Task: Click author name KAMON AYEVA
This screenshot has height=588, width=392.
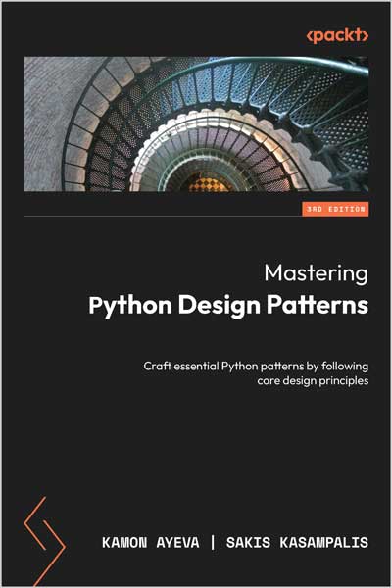Action: [151, 543]
